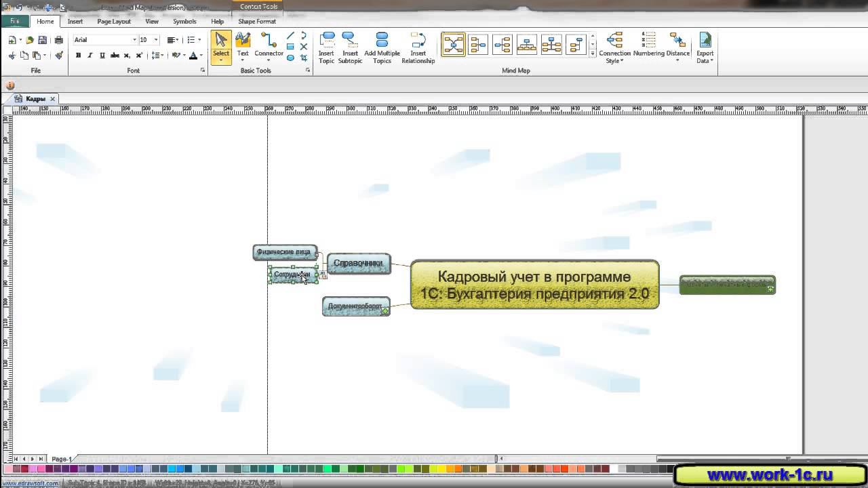Select the radial mind map layout
The width and height of the screenshot is (868, 488).
click(453, 45)
